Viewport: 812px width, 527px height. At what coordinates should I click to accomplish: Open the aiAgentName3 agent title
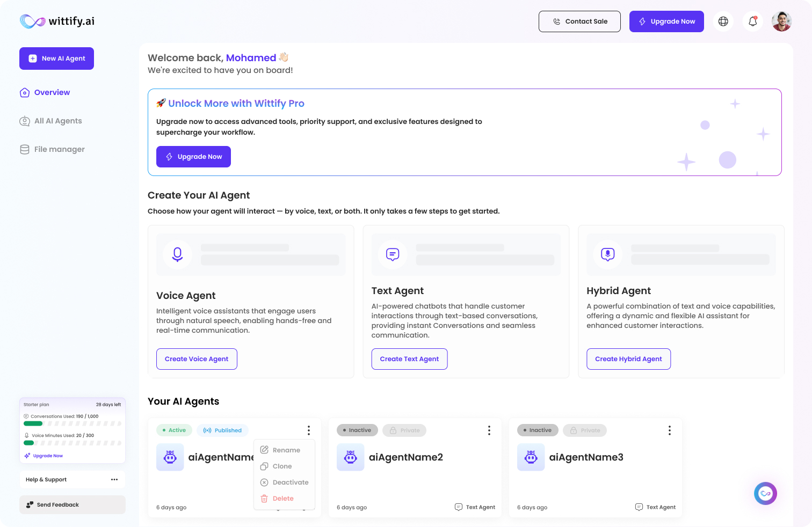586,457
